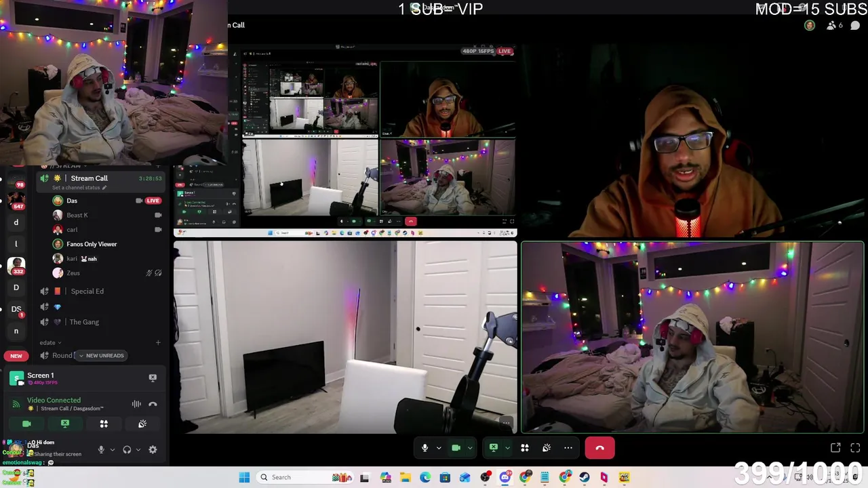Focus the white room camera tile
This screenshot has height=488, width=868.
(345, 337)
